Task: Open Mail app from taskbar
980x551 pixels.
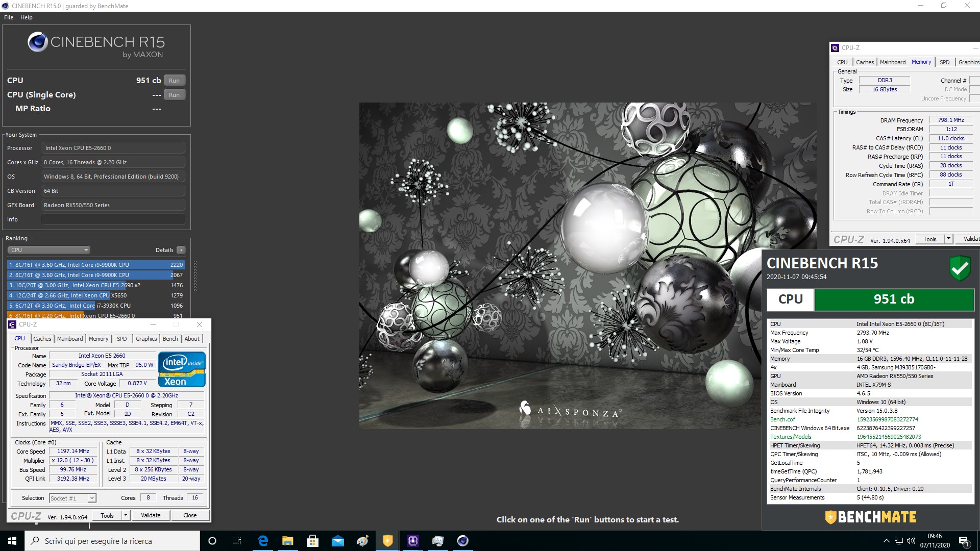Action: point(338,541)
